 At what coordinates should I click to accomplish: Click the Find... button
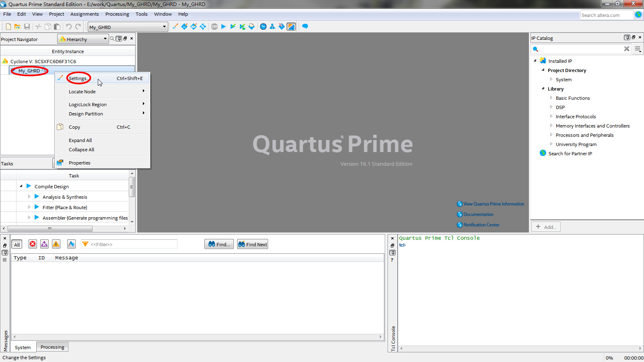(219, 244)
